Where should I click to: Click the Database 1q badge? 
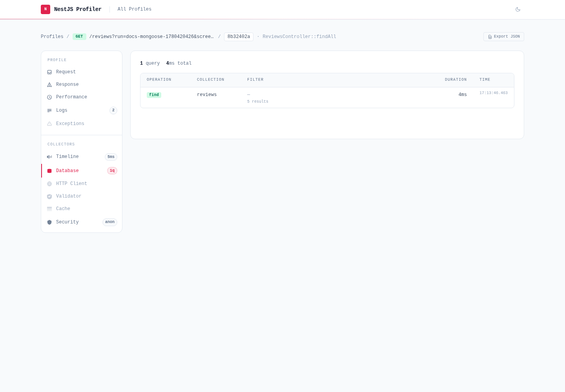(112, 171)
